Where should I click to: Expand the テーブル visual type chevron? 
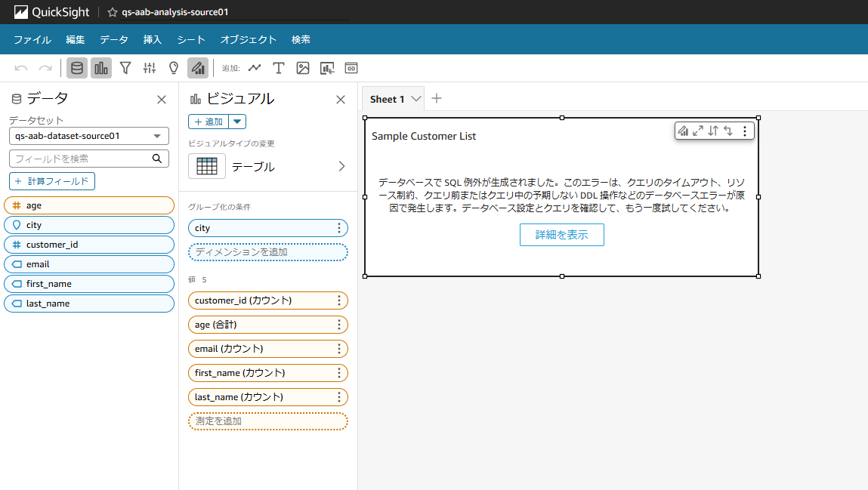(x=341, y=166)
